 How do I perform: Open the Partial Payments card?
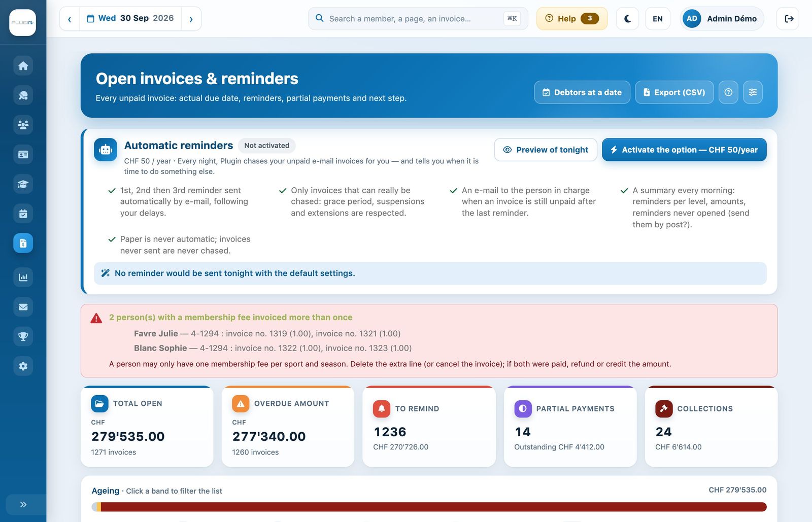570,427
